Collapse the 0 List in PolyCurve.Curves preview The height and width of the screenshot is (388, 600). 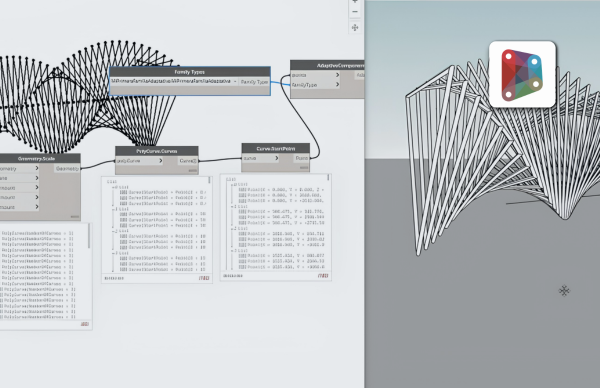[114, 187]
